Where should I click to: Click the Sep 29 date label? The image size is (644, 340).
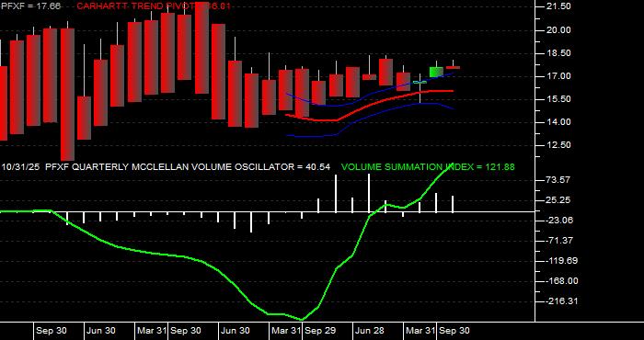(321, 331)
